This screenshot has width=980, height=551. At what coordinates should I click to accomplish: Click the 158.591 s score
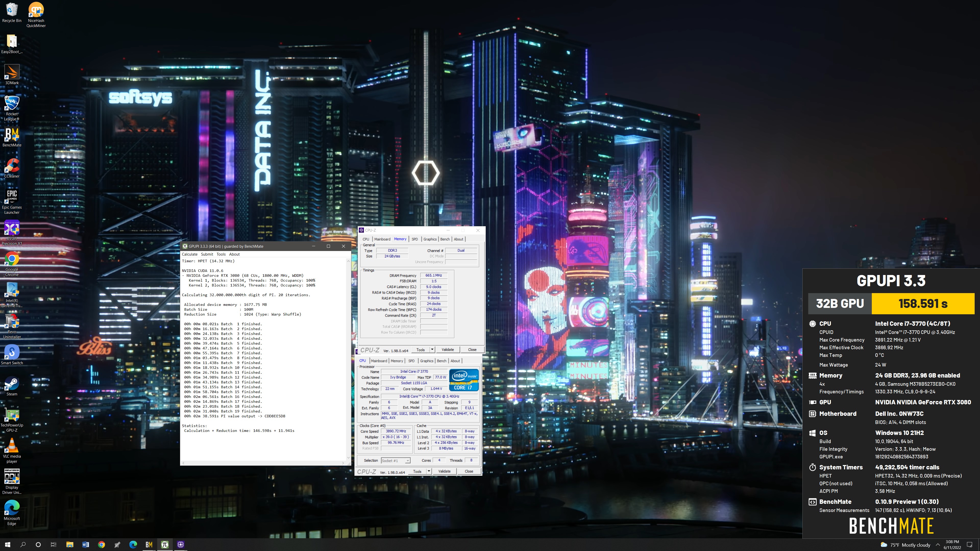[923, 304]
